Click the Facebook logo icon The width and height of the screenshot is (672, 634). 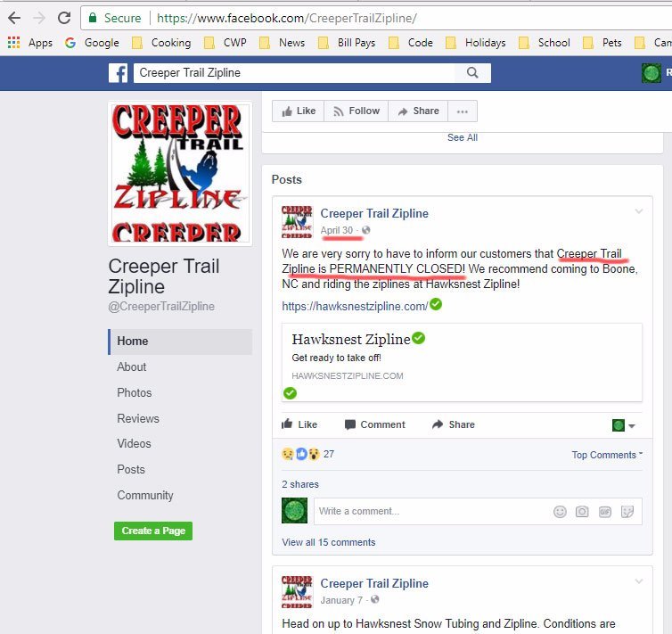[x=118, y=73]
